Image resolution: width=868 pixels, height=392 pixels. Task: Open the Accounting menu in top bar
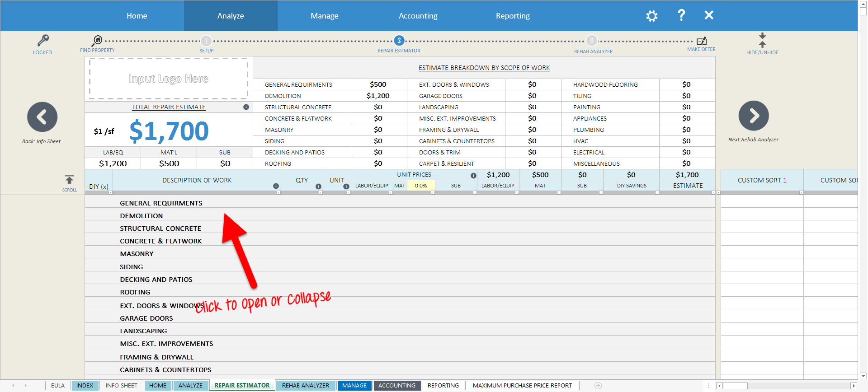point(418,16)
